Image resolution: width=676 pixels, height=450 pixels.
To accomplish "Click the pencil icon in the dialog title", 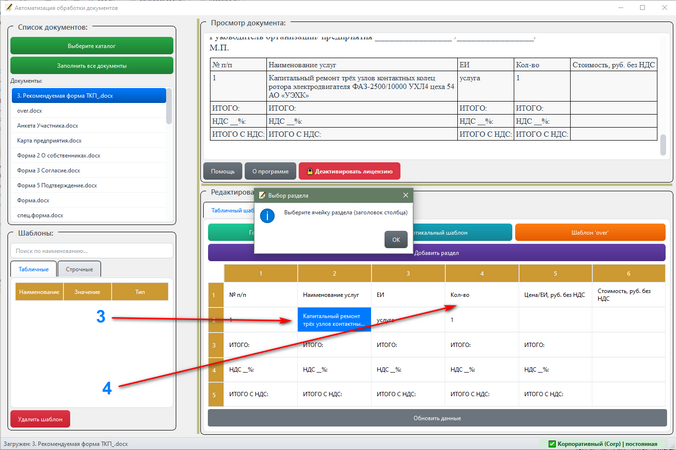I will tap(262, 195).
